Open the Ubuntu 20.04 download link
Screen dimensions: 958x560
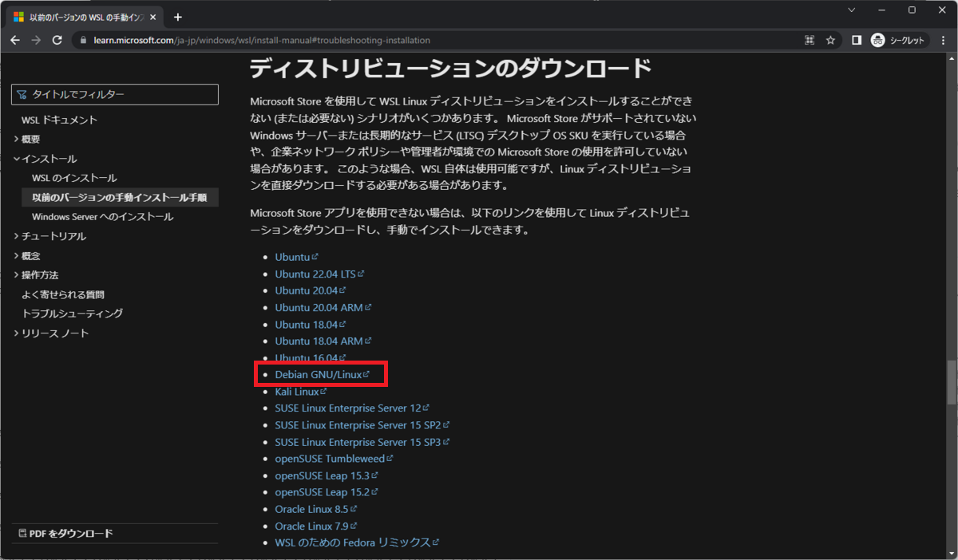311,290
